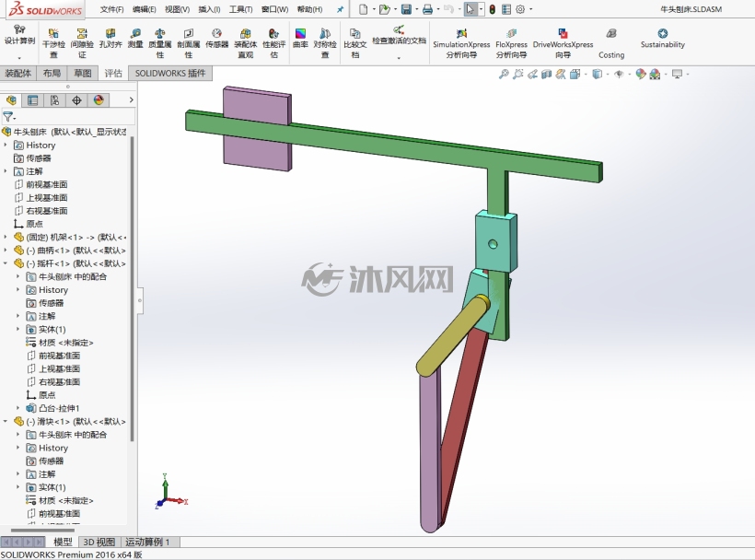Screen dimensions: 755x560
Task: Select the Interference Detection (干涉检查) tool
Action: [x=53, y=42]
